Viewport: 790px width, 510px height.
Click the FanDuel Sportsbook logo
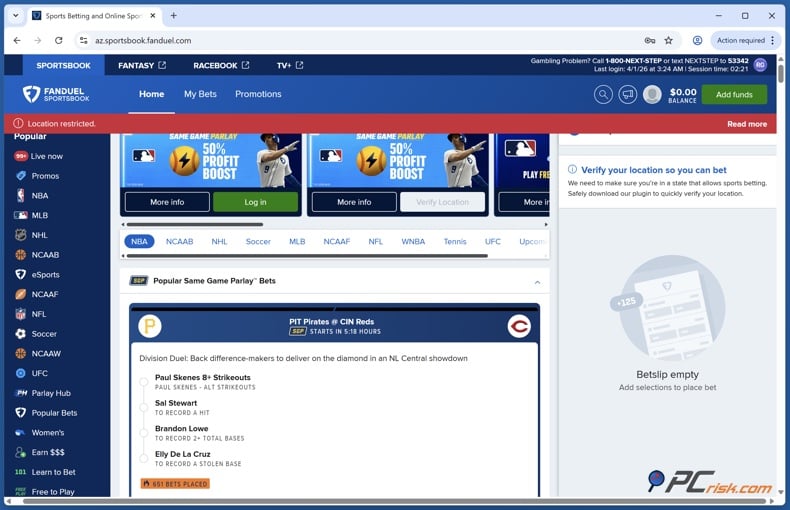[56, 94]
